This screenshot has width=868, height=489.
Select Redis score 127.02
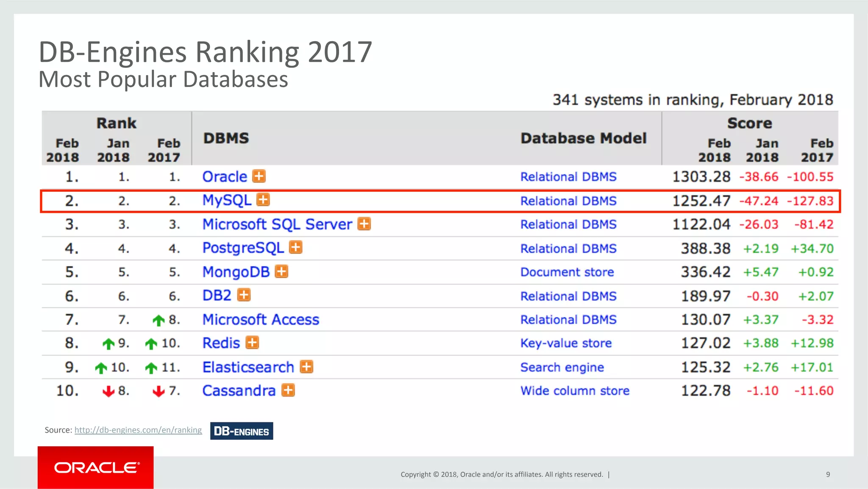[x=706, y=343]
